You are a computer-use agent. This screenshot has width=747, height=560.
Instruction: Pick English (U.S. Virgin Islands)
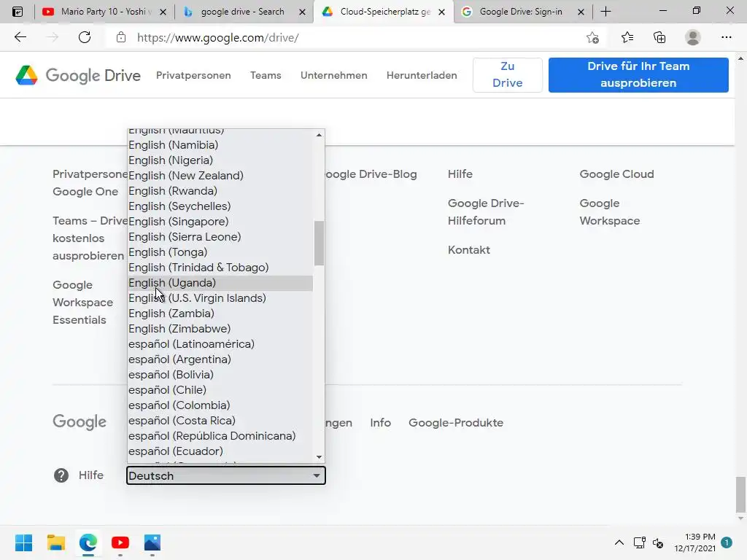(x=220, y=298)
